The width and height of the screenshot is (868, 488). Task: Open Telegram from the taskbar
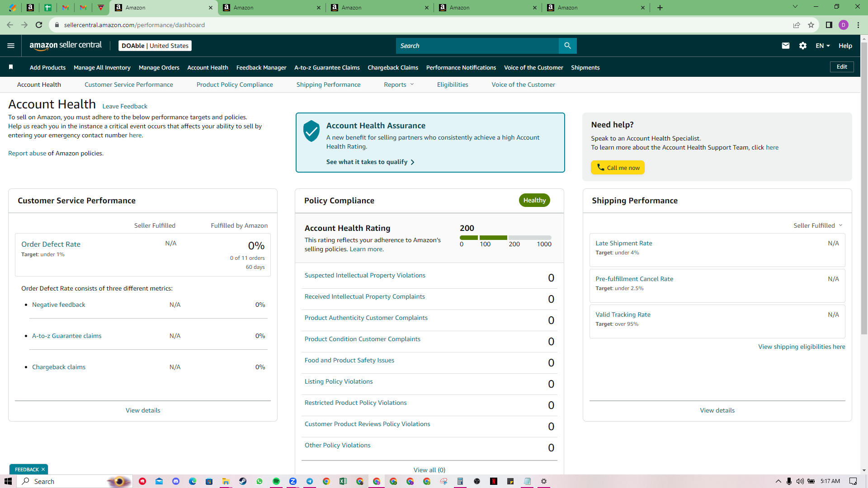[x=310, y=481]
